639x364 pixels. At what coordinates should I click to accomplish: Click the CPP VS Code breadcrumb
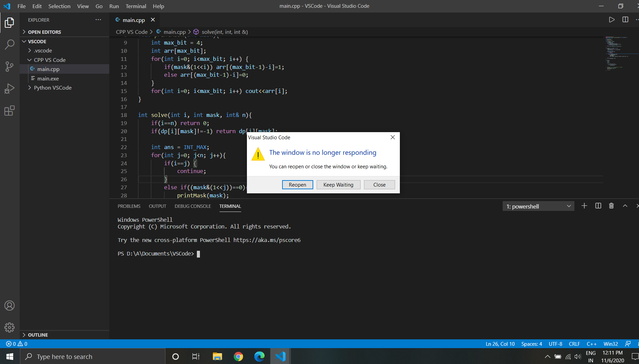click(x=132, y=32)
